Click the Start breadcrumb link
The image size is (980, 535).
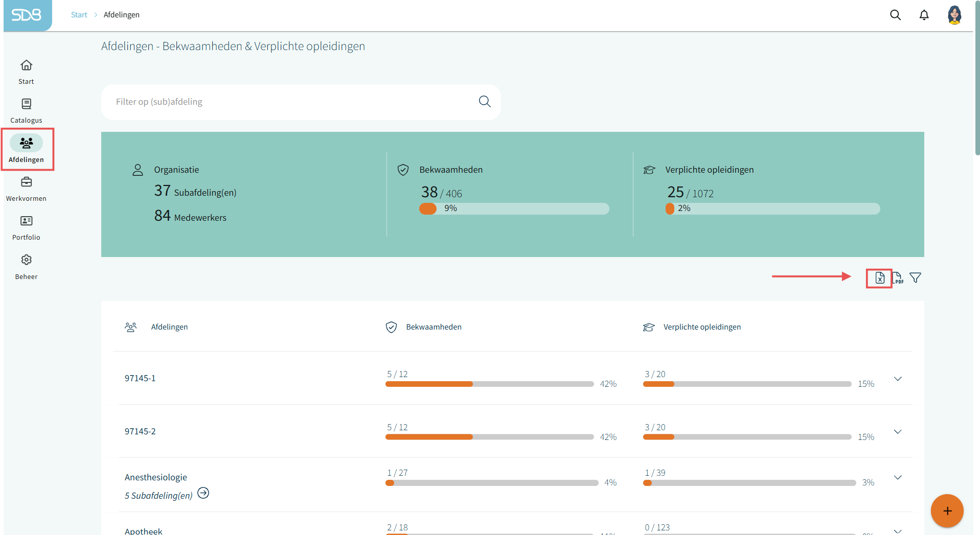click(x=79, y=15)
